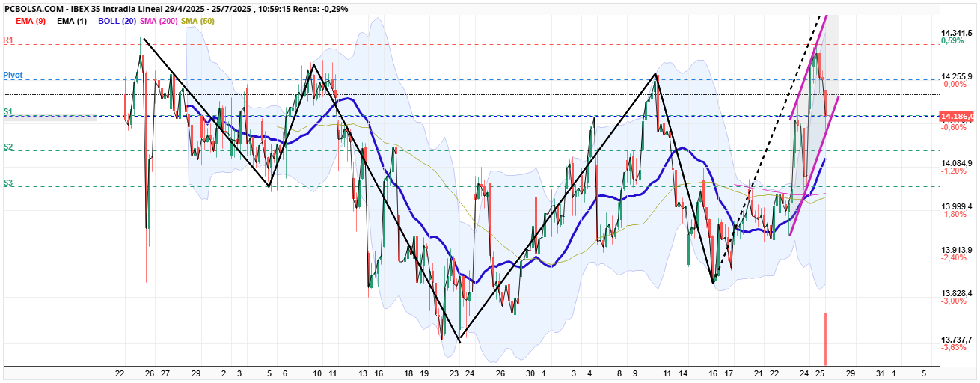Select date label 8 on time axis
Screen dimensions: 980x383
[619, 373]
